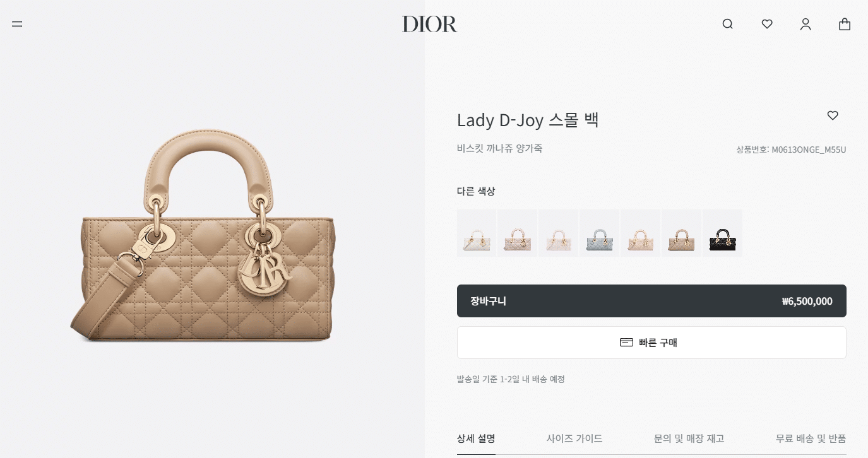This screenshot has height=458, width=868.
Task: Click the Lady D-Joy bag product image
Action: tap(203, 235)
